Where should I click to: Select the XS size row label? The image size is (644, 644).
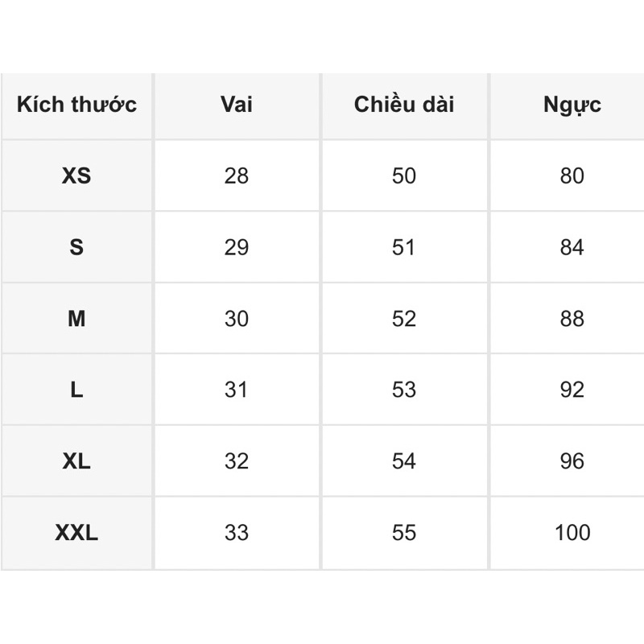(x=76, y=175)
